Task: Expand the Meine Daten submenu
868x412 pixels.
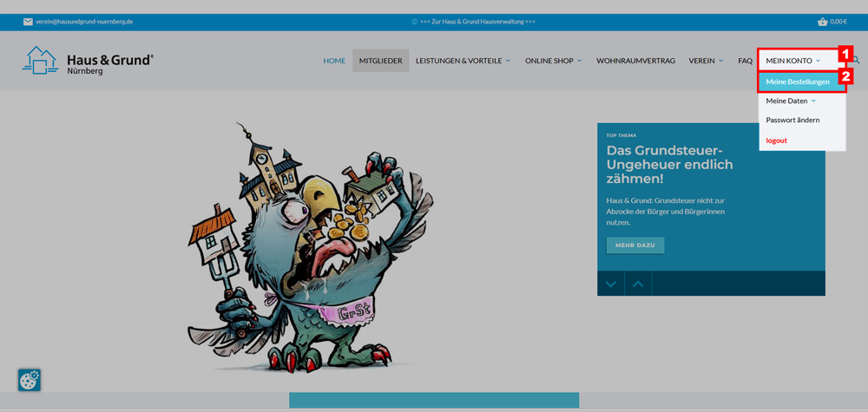Action: click(791, 101)
